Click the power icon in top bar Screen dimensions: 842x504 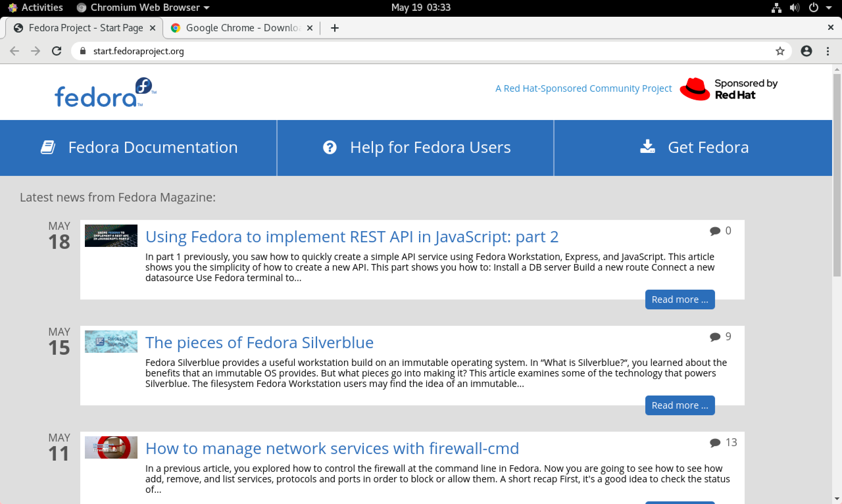(813, 8)
